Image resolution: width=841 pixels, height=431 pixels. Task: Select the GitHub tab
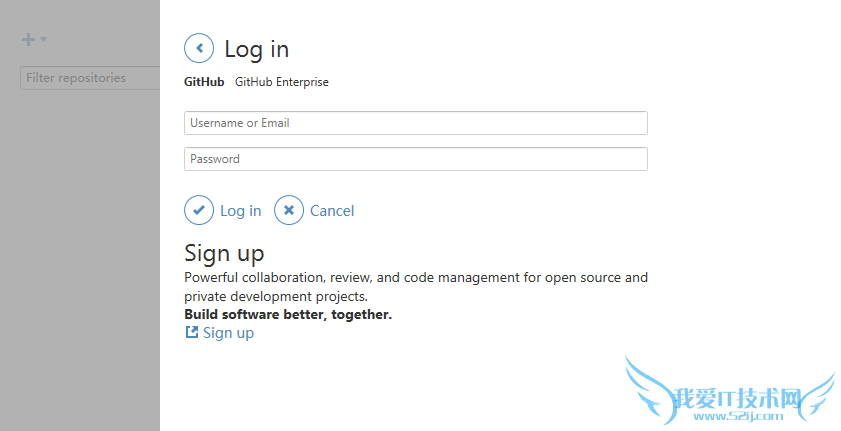[x=204, y=82]
